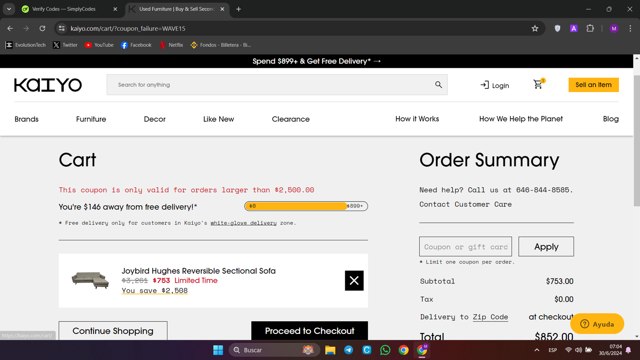Image resolution: width=640 pixels, height=360 pixels.
Task: Open the Chrome profile avatar
Action: (x=614, y=28)
